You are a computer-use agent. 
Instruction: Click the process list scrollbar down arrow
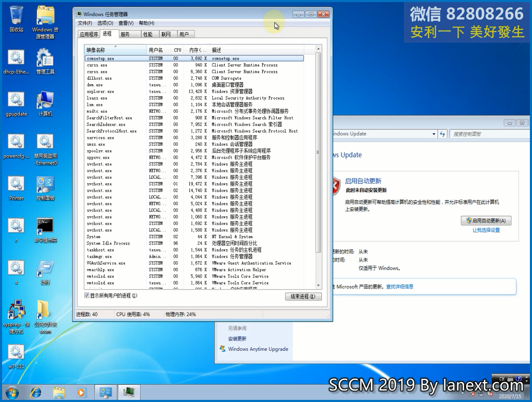click(x=318, y=286)
